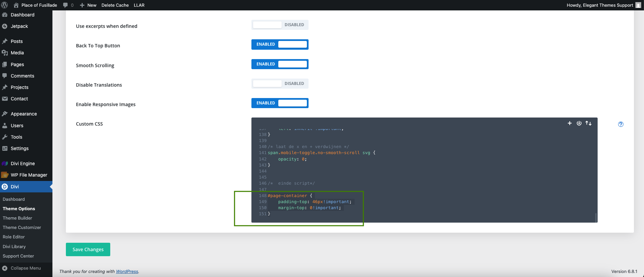
Task: Open Theme Builder submenu item
Action: tap(17, 218)
